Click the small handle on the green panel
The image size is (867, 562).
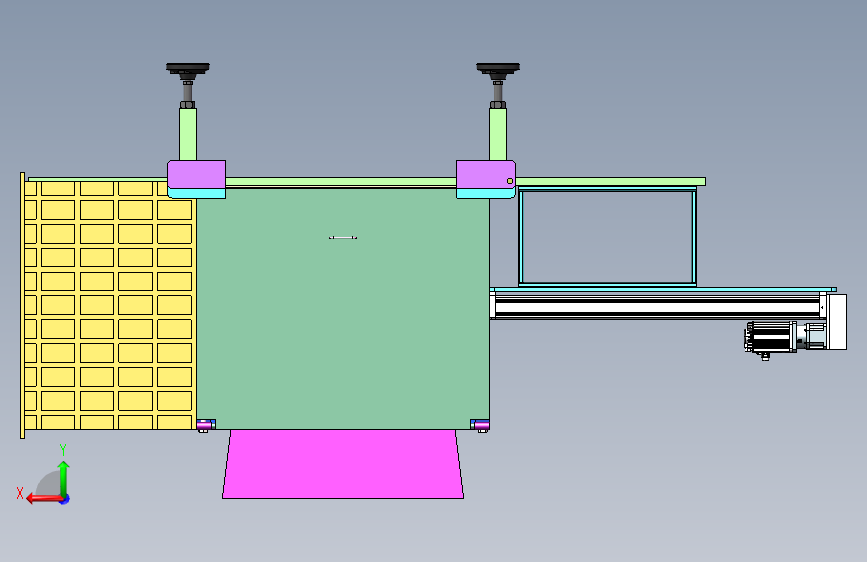point(343,238)
